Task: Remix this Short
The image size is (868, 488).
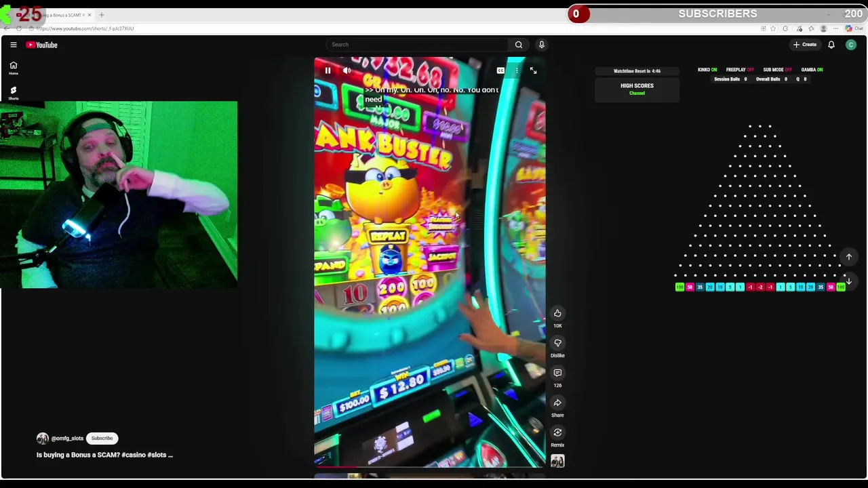Action: (x=557, y=432)
